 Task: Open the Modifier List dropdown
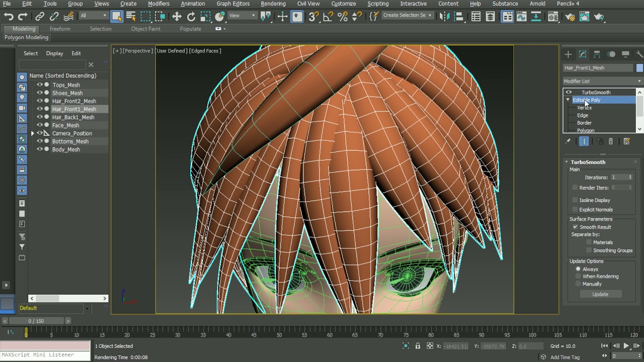(x=603, y=81)
